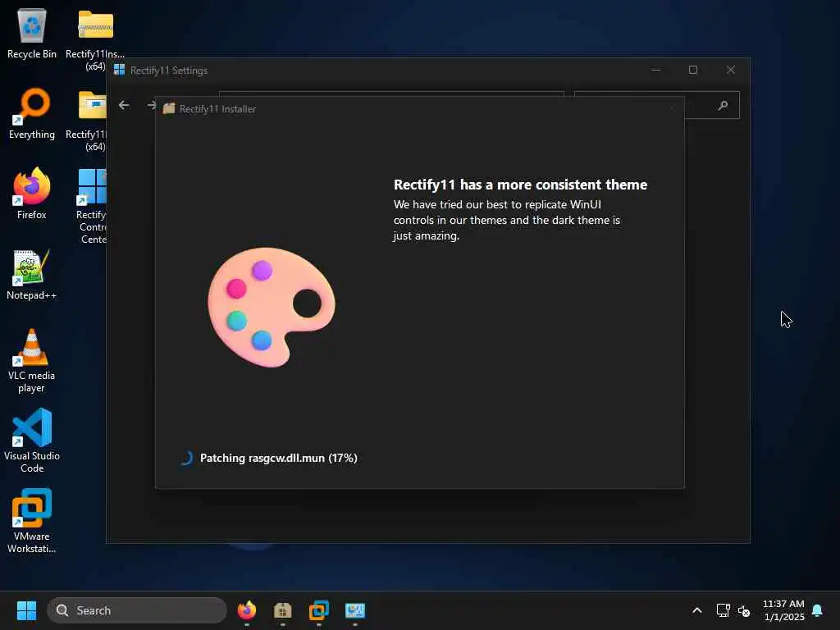Select the Rectify11 Settings taskbar icon
This screenshot has height=630, width=840.
pos(354,610)
